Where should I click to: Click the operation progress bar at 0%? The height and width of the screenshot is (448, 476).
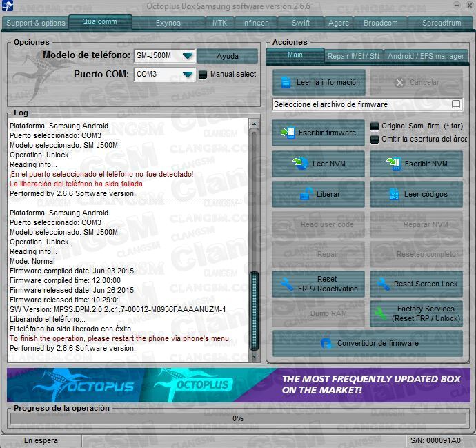coord(238,418)
